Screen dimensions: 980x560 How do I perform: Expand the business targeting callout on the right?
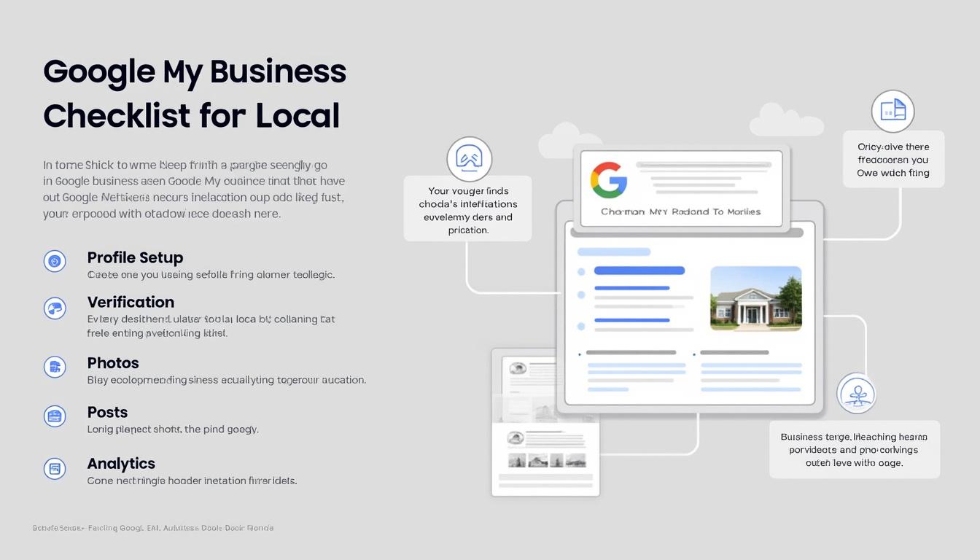[x=853, y=449]
